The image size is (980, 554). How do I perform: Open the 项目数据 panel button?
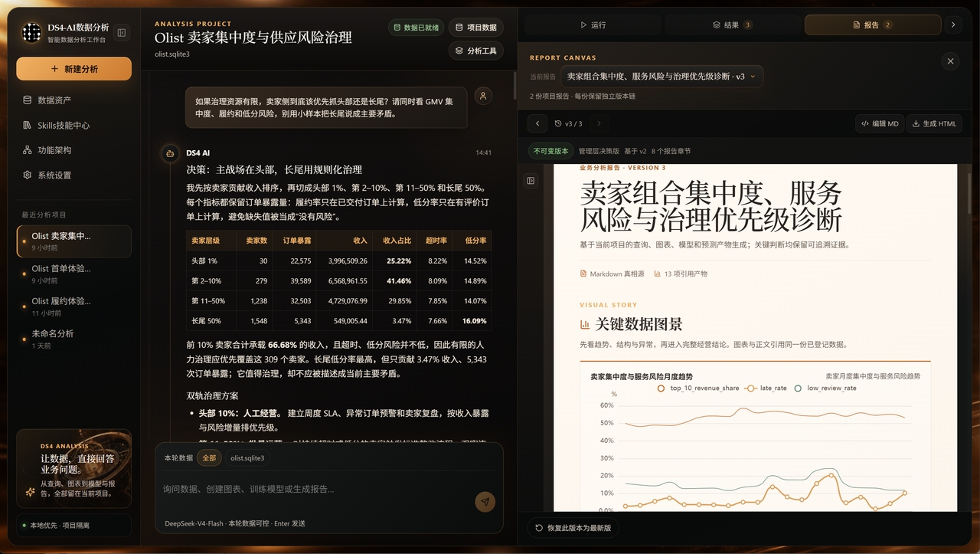point(475,28)
